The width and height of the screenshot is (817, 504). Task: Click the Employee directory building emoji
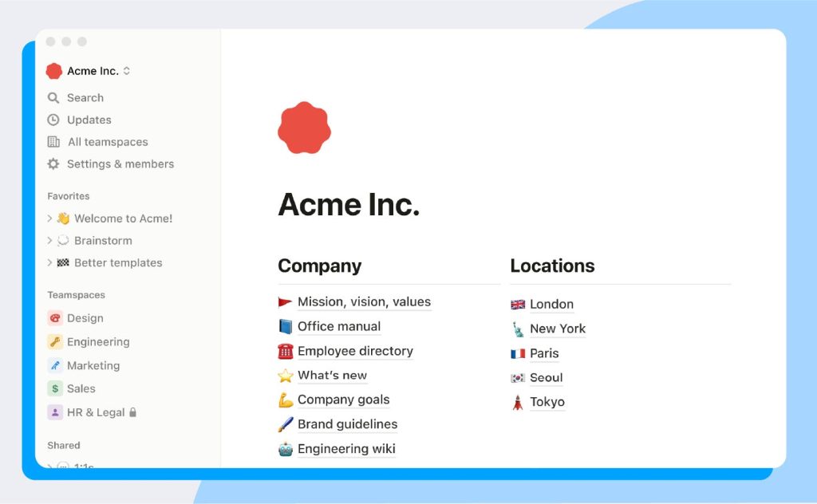point(286,351)
